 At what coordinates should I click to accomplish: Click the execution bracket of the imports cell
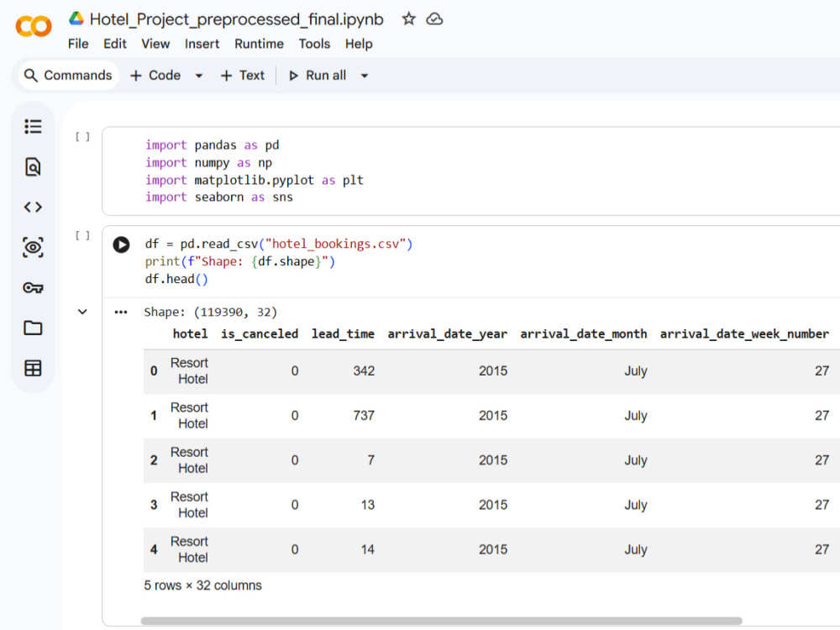[82, 137]
